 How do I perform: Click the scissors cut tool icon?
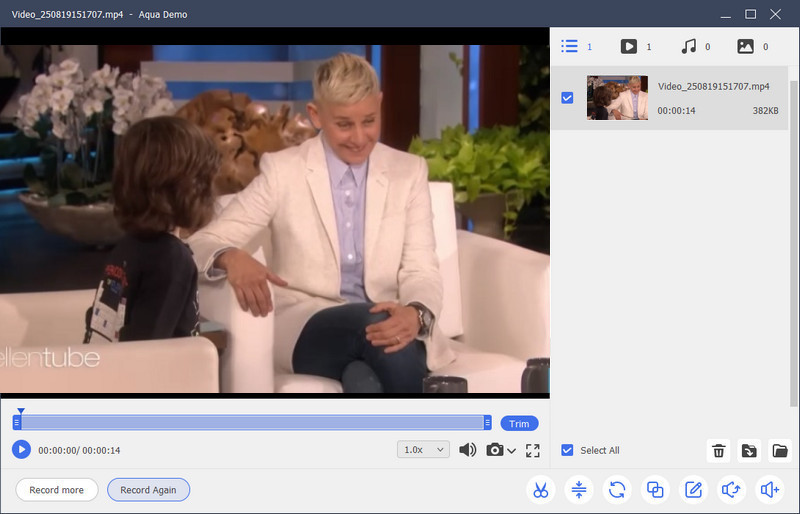[x=540, y=490]
